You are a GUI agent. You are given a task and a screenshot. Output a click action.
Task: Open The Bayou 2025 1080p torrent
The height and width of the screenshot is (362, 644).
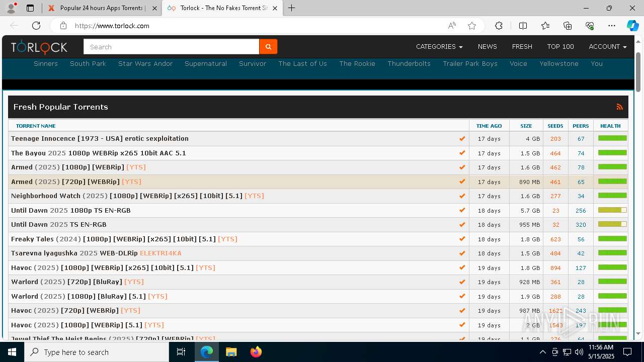coord(99,153)
